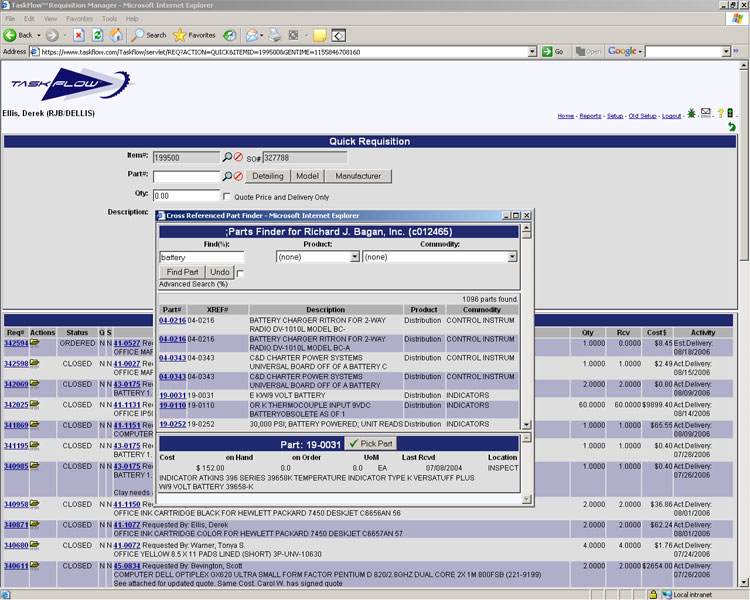
Task: Expand the Google toolbar search dropdown arrow
Action: (726, 52)
